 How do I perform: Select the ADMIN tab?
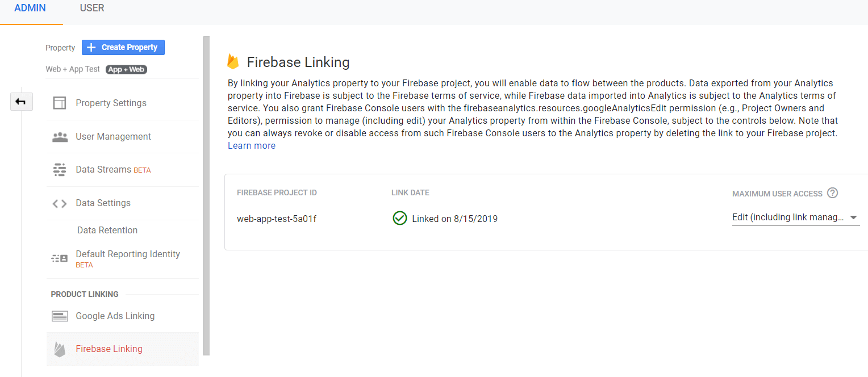[30, 8]
